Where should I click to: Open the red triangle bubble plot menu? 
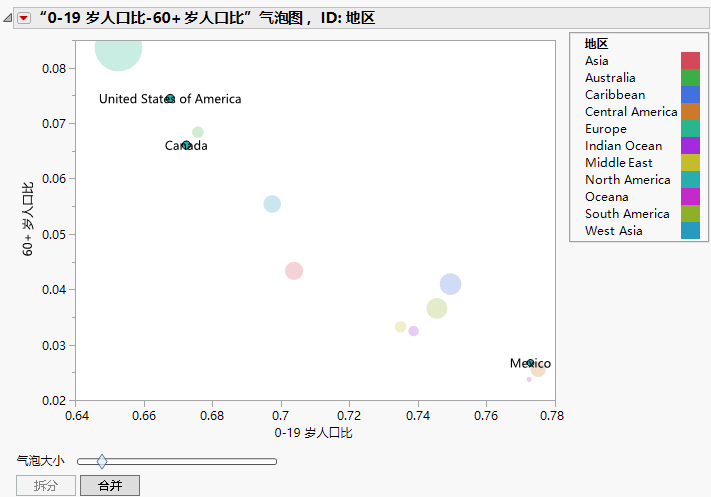pos(24,18)
